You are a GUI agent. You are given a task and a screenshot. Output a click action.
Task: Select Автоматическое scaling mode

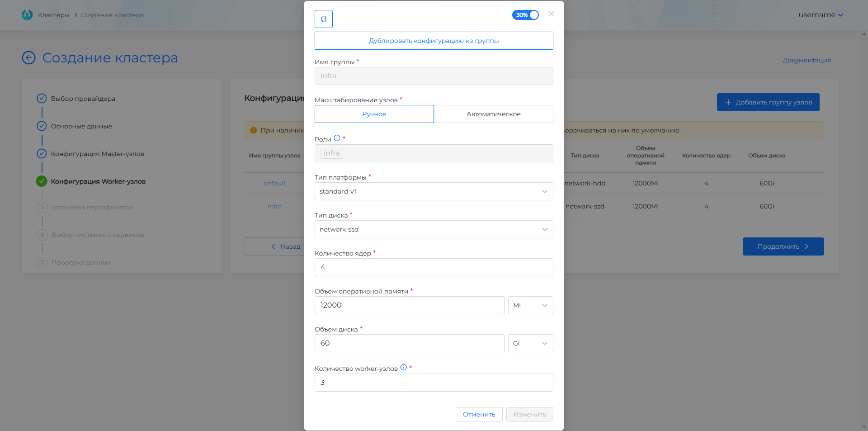click(x=493, y=114)
